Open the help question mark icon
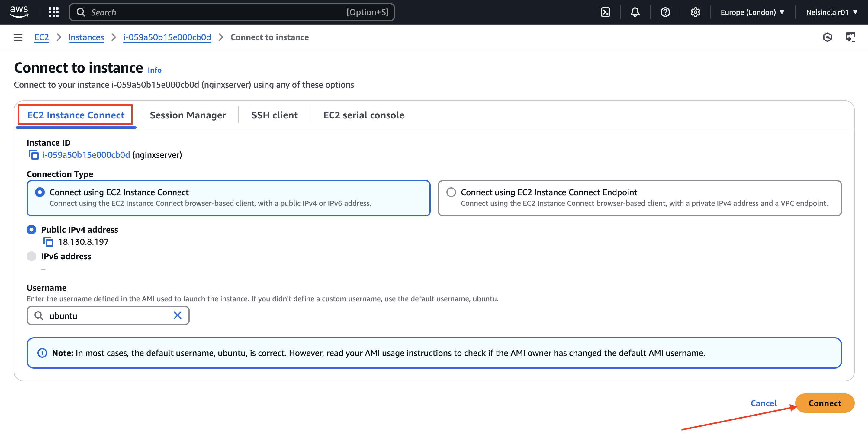This screenshot has width=868, height=443. coord(665,12)
